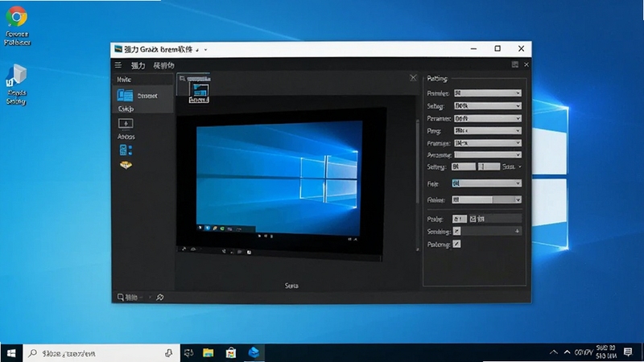Select the blue document panel sidebar icon
This screenshot has width=644, height=362.
tap(125, 95)
